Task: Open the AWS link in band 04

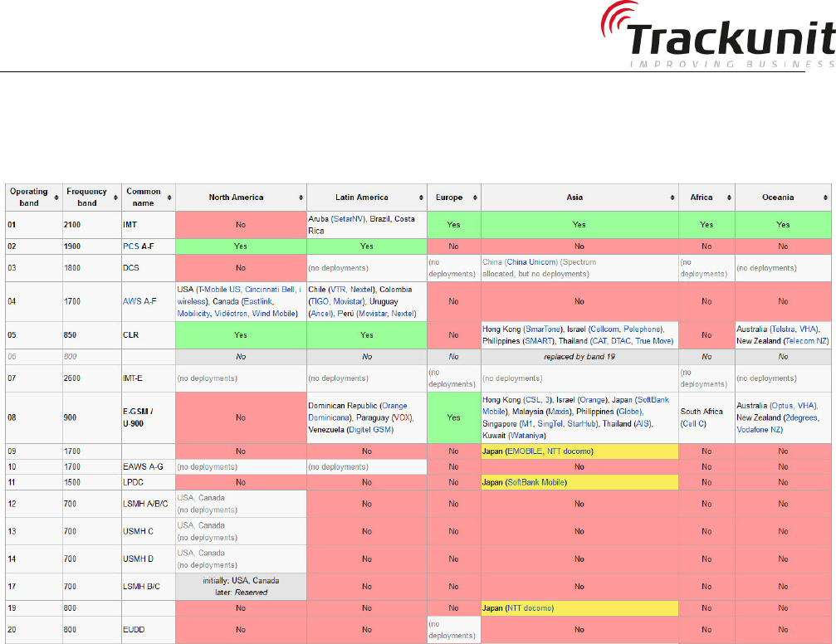Action: [132, 301]
